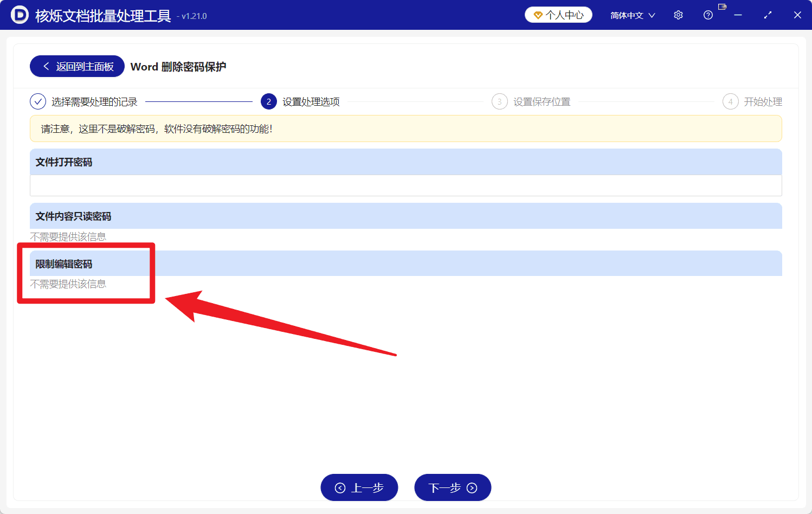
Task: Open the 简体中文 language dropdown
Action: tap(633, 15)
